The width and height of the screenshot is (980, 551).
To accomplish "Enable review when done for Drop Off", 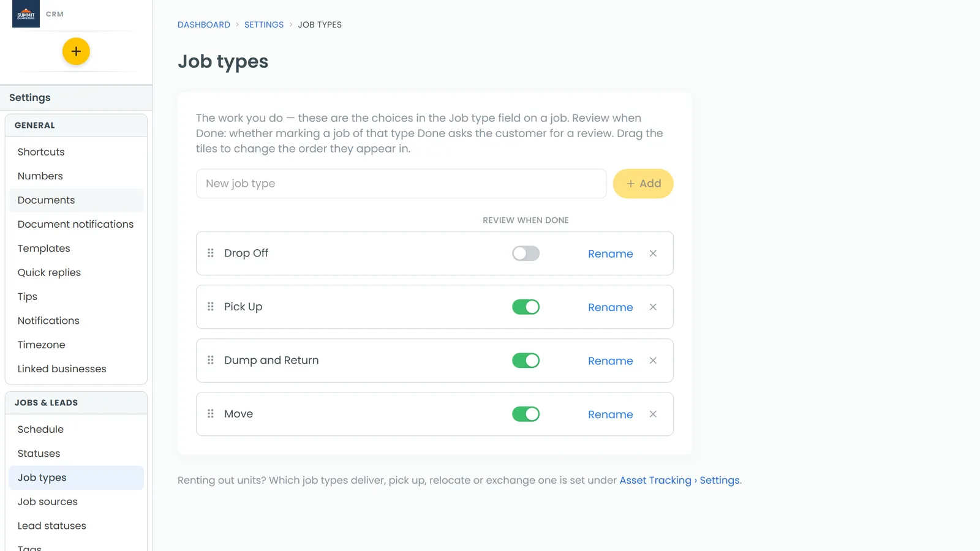I will coord(526,253).
